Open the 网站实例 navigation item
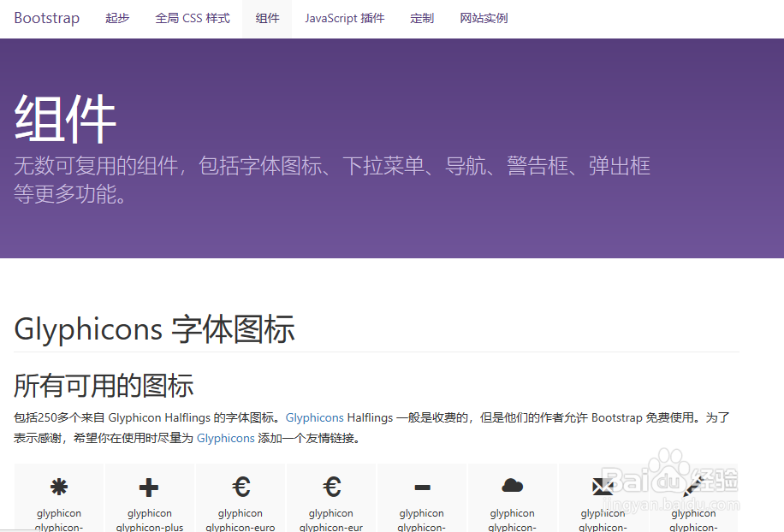 pos(484,19)
